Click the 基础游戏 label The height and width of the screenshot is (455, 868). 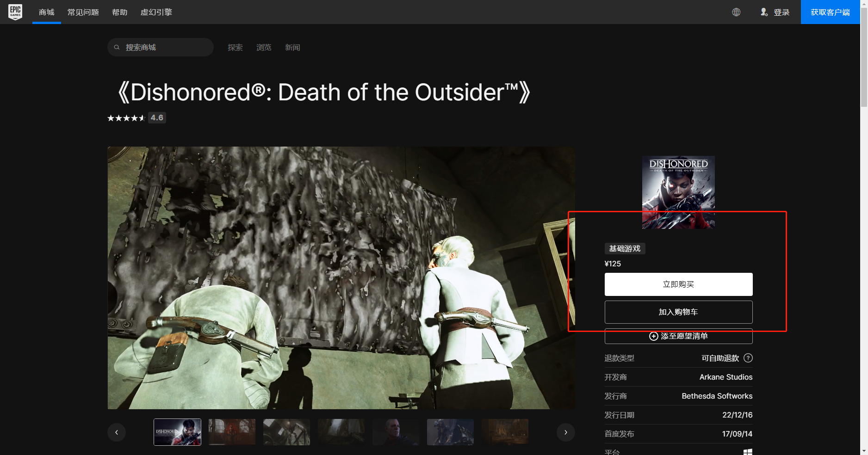pyautogui.click(x=625, y=249)
